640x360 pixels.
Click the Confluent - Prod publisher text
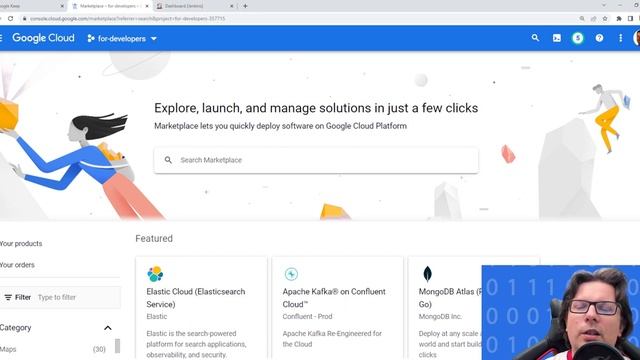(307, 316)
